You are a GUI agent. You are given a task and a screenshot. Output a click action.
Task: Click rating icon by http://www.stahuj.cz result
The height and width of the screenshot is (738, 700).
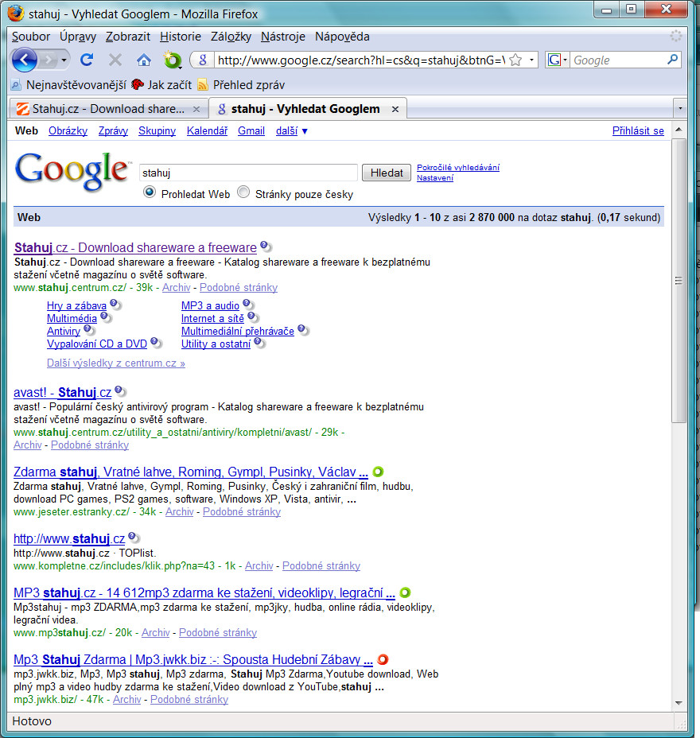134,537
